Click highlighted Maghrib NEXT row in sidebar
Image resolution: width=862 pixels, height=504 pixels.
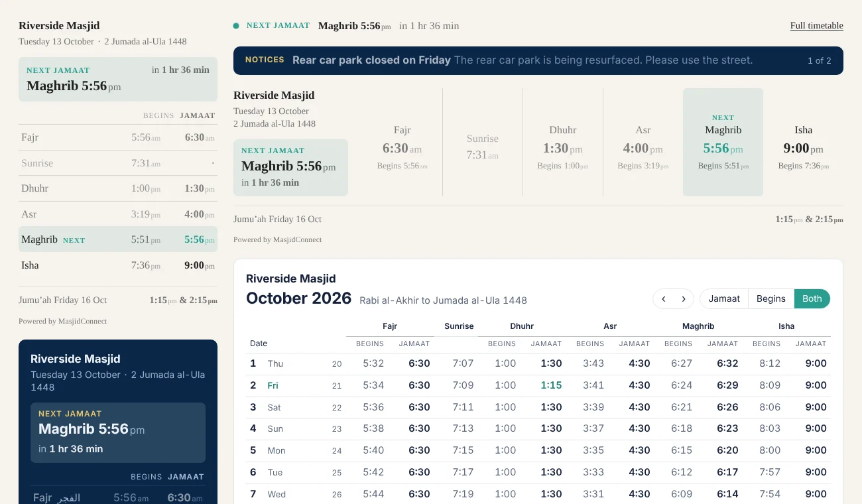click(118, 239)
